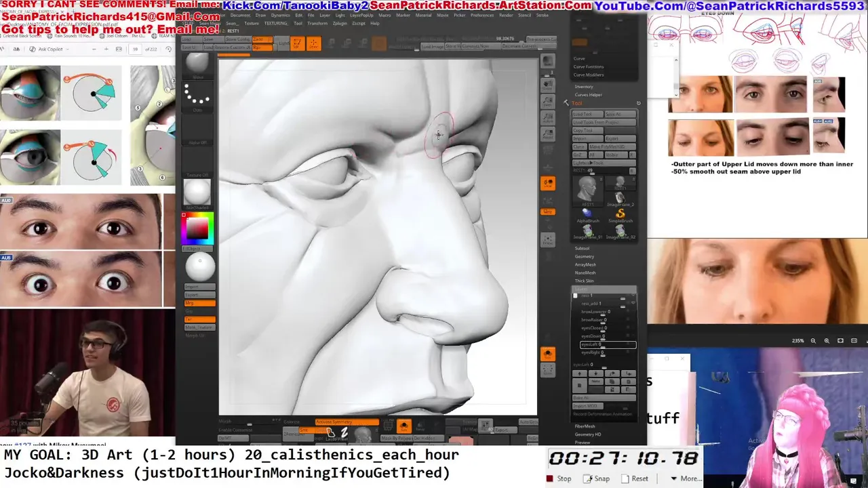The height and width of the screenshot is (488, 868).
Task: Toggle the Zadd mode button
Action: pyautogui.click(x=262, y=39)
